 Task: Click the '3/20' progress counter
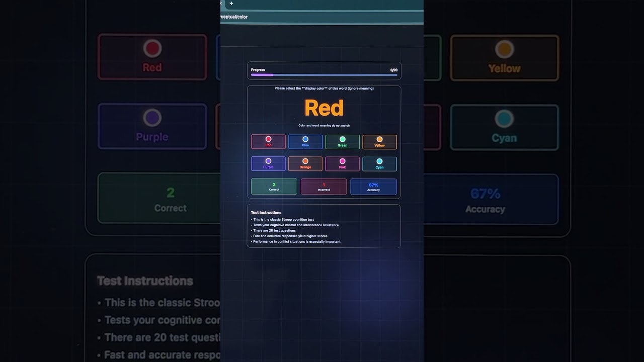click(393, 70)
